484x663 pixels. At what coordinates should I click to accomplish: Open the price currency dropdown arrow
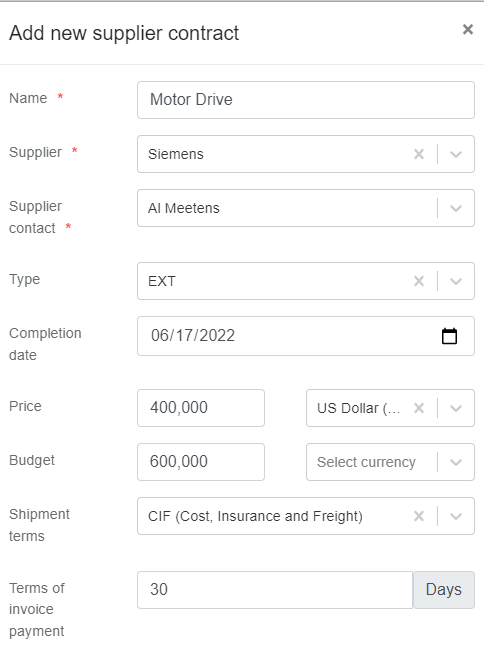(456, 408)
